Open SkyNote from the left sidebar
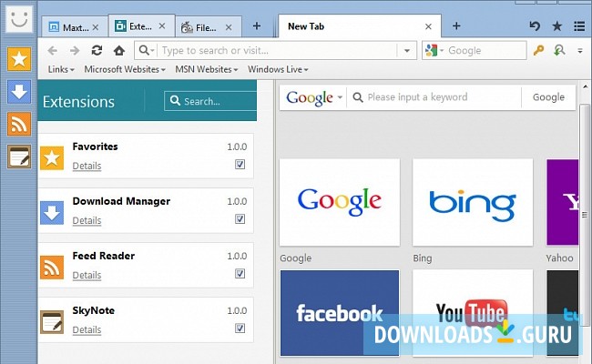 click(19, 157)
